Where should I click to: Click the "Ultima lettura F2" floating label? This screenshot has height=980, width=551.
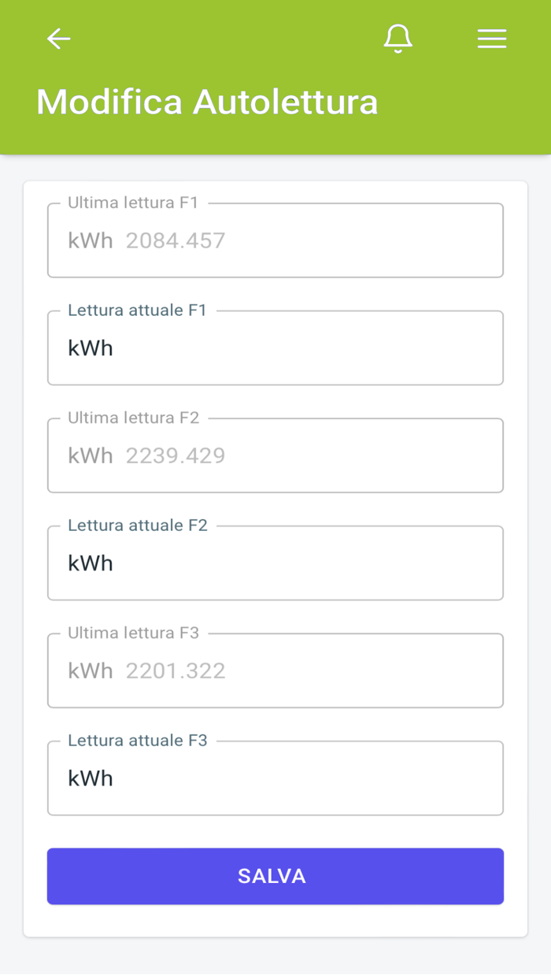coord(134,418)
